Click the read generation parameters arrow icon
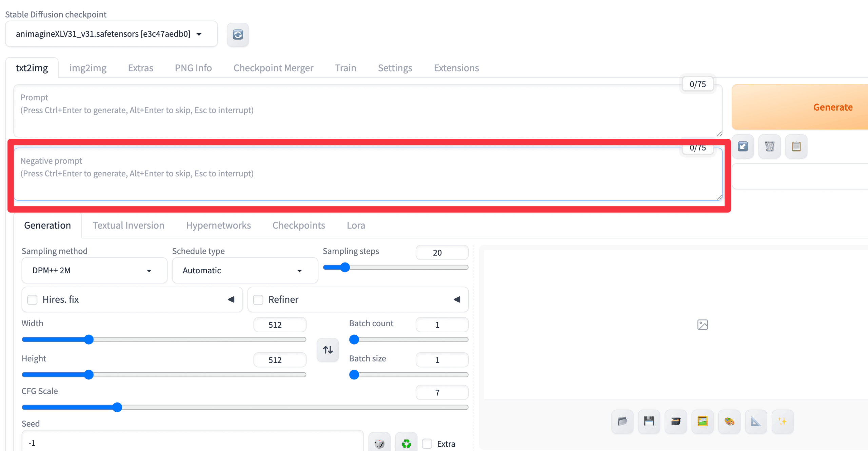Image resolution: width=868 pixels, height=451 pixels. point(743,146)
